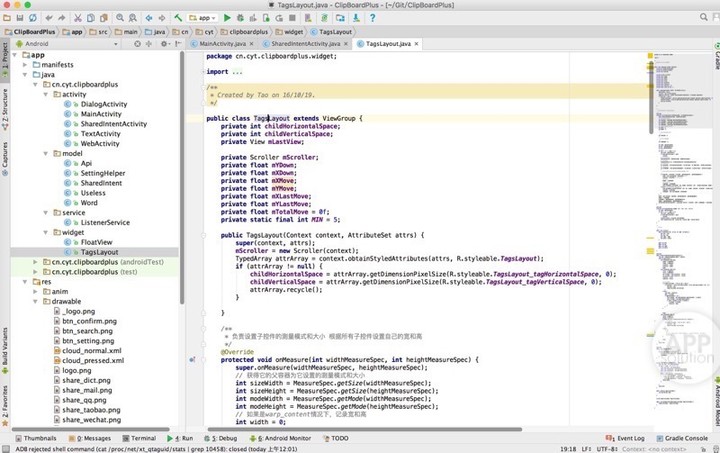Click the Open folder toolbar icon
This screenshot has height=453, width=720.
coord(6,18)
